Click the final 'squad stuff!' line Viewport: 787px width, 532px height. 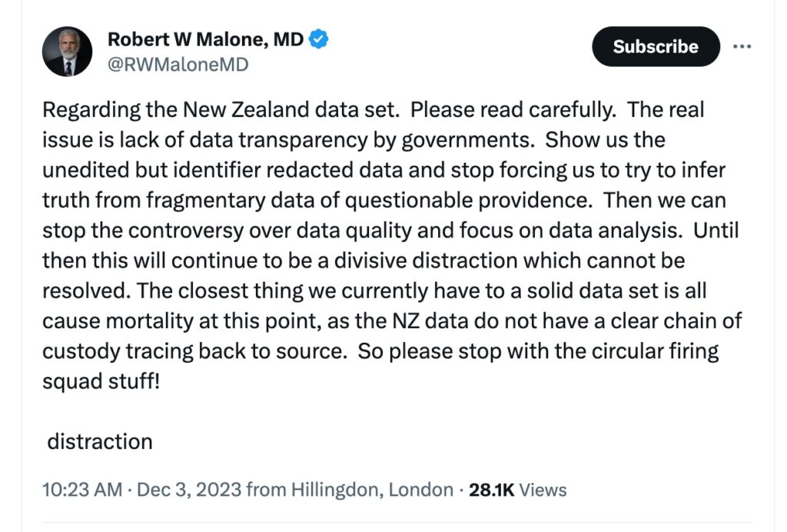101,381
